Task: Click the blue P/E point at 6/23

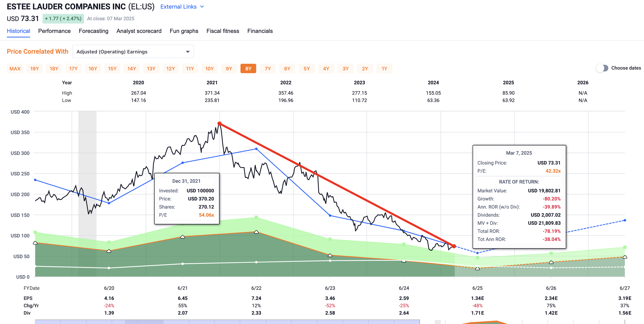Action: click(330, 215)
